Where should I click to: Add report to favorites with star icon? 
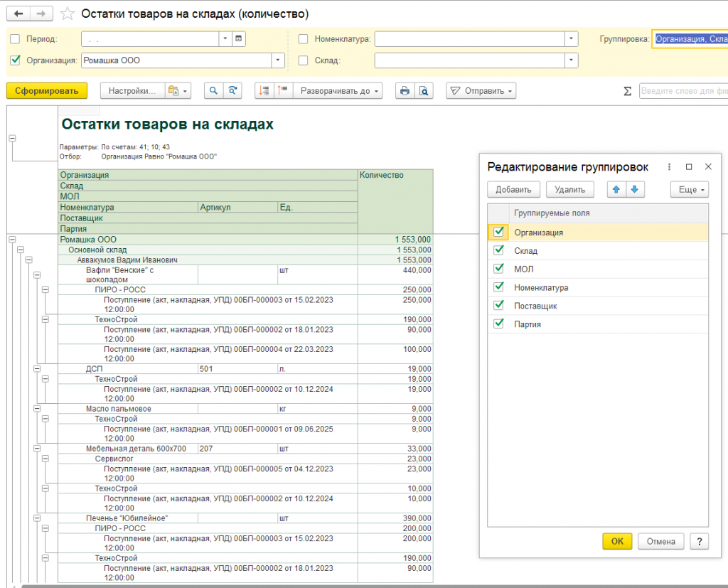point(67,14)
